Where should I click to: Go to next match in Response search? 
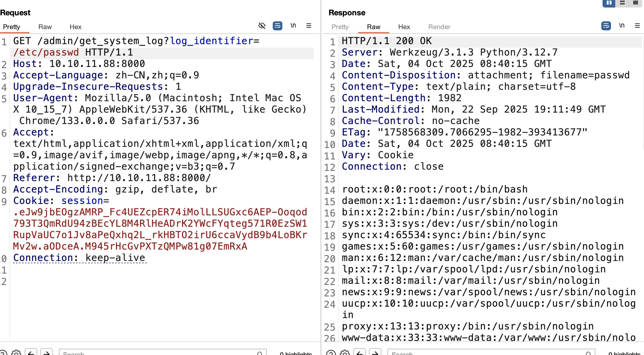coord(375,353)
